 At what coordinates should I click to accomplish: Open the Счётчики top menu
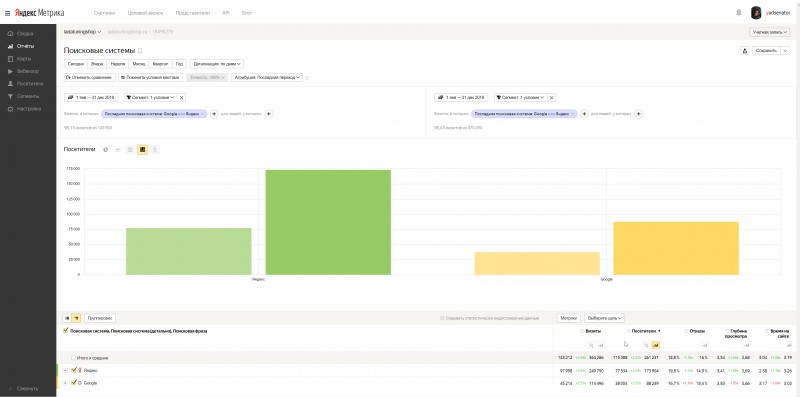click(x=105, y=13)
